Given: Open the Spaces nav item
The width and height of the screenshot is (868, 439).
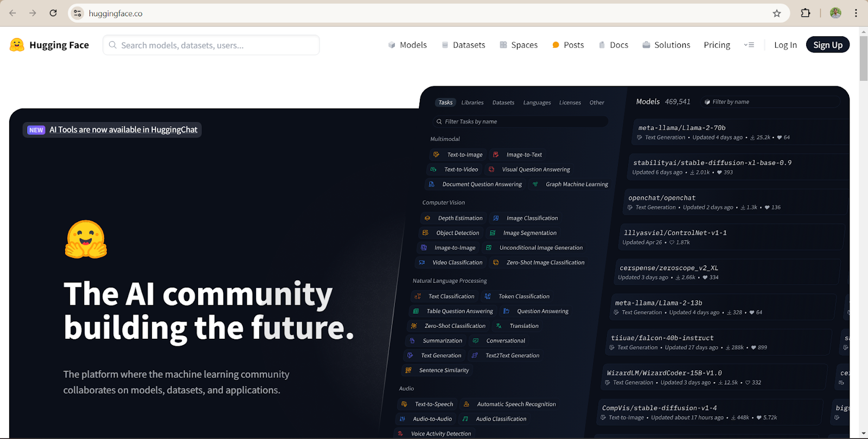Looking at the screenshot, I should tap(519, 45).
